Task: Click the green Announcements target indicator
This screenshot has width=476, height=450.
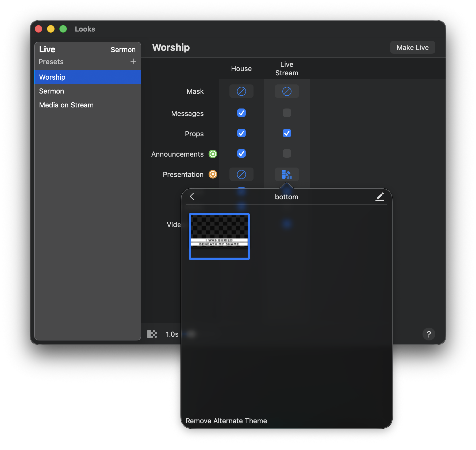Action: [213, 154]
